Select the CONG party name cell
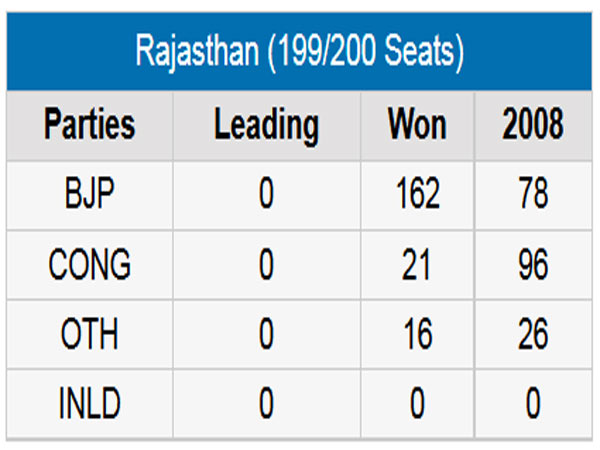Image resolution: width=600 pixels, height=450 pixels. pos(90,265)
